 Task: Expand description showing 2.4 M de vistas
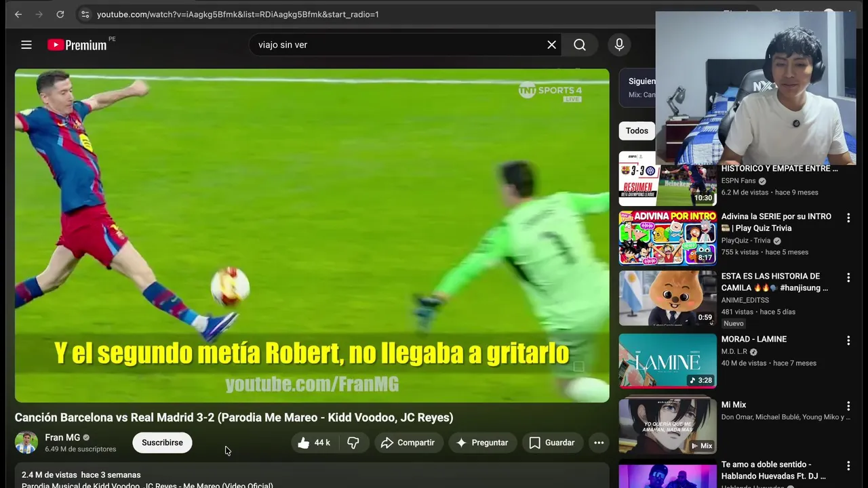point(312,476)
